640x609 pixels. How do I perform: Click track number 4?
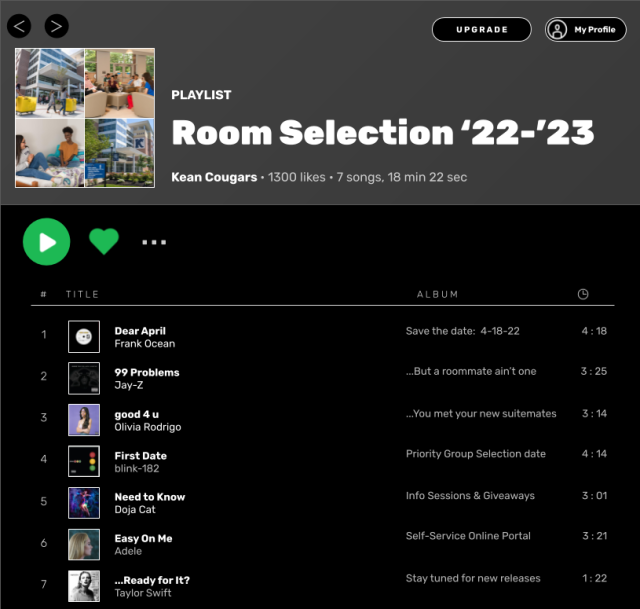pyautogui.click(x=43, y=459)
